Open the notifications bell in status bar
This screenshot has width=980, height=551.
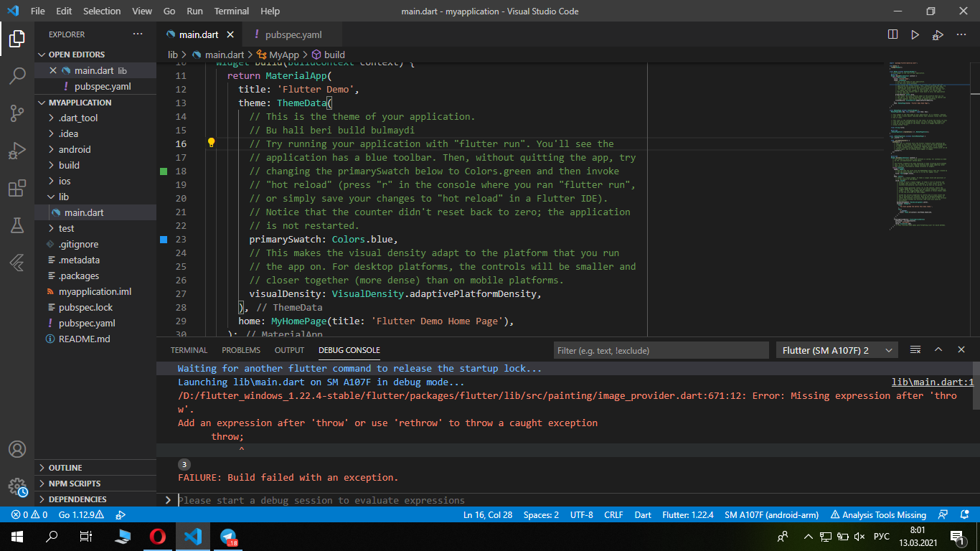[x=963, y=515]
